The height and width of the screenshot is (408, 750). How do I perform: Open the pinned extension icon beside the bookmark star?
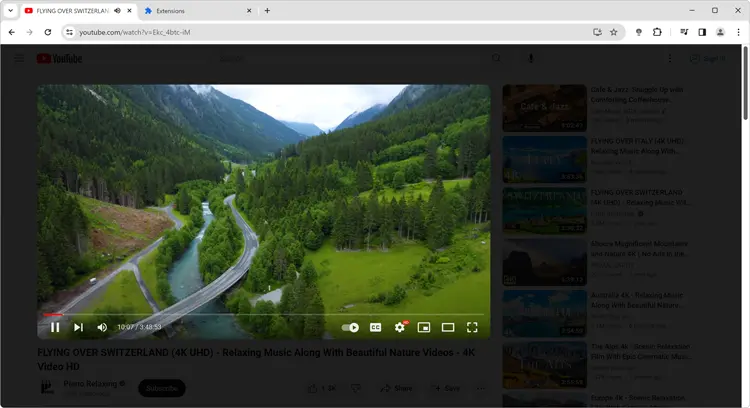[639, 32]
